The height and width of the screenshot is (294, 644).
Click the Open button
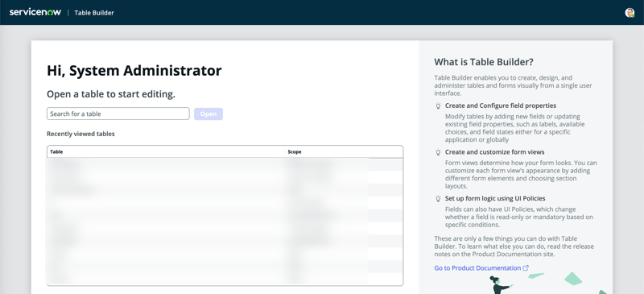[208, 114]
